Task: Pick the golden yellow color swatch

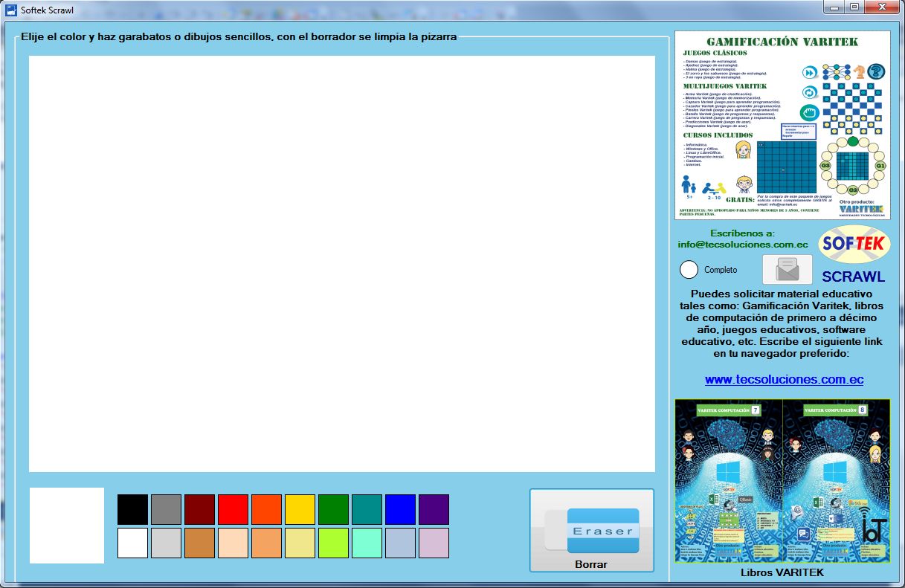Action: (300, 509)
